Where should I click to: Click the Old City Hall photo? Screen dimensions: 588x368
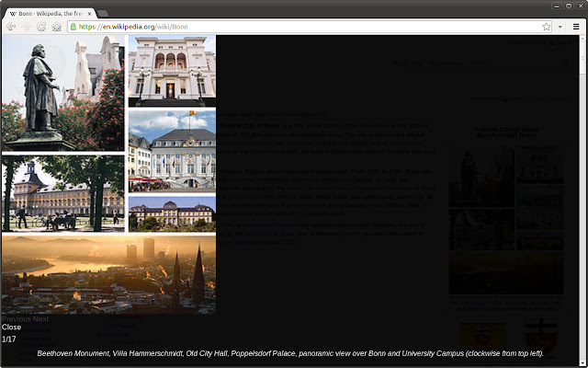[172, 150]
